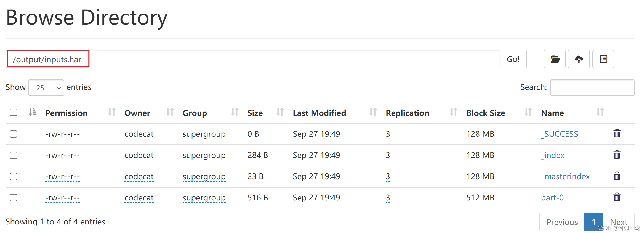
Task: Click owner codecat in _masterindex row
Action: pyautogui.click(x=139, y=176)
